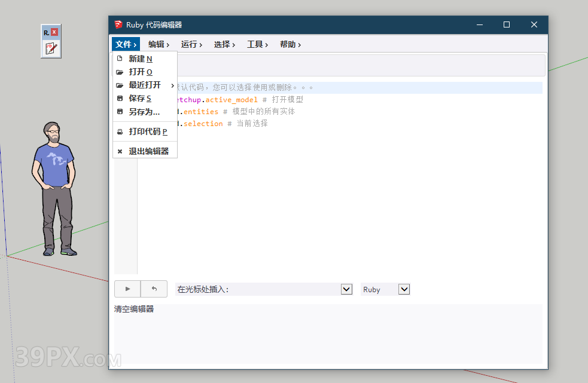Screen dimensions: 588x383
Task: Click the active_model text in the code
Action: 231,100
